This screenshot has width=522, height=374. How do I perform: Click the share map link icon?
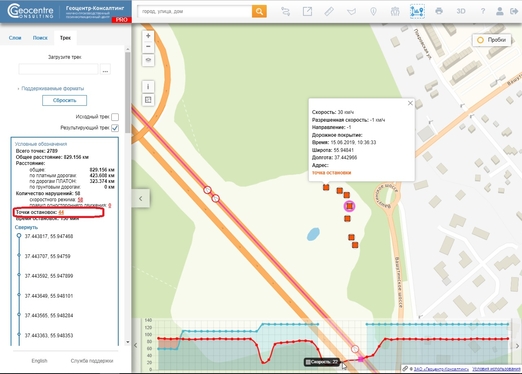click(x=307, y=11)
